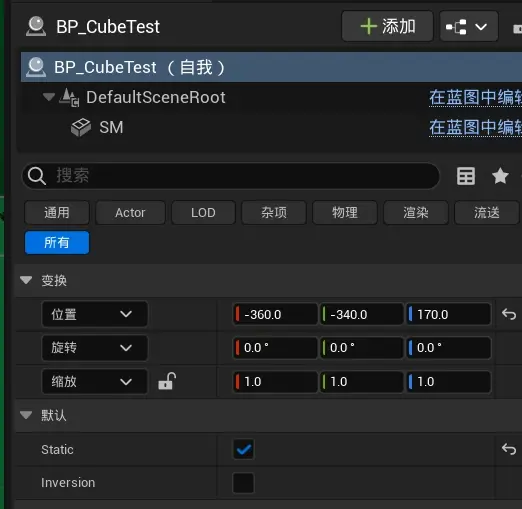Screen dimensions: 522x509
Task: Open the 缩放 dropdown
Action: 95,381
